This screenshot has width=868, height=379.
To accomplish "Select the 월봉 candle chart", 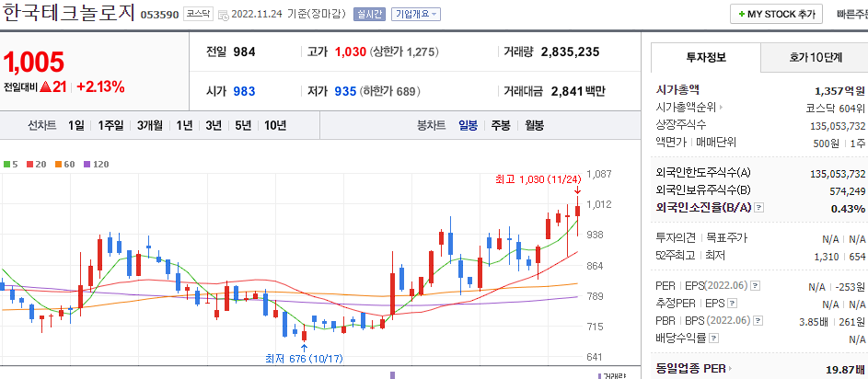I will click(534, 125).
